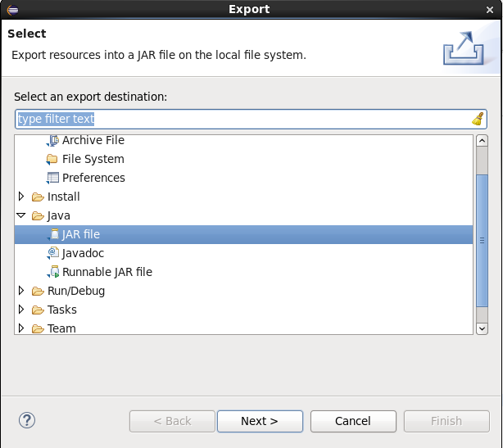Click the scroll down arrow of list
The image size is (503, 448).
tap(483, 328)
